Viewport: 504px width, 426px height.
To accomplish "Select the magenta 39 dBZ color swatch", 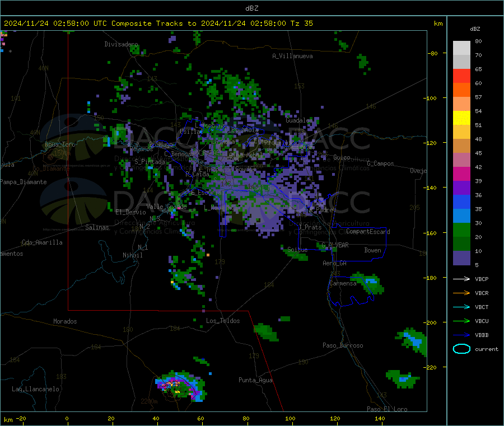I will pos(461,174).
